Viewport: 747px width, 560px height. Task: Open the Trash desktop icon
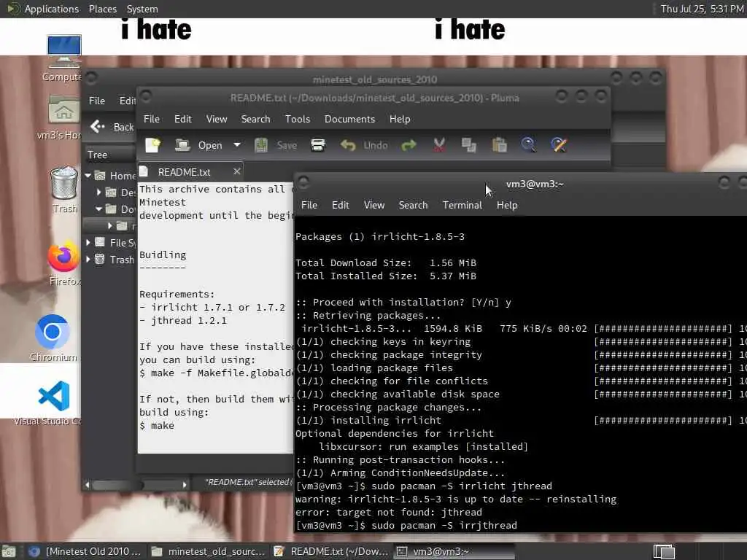64,190
